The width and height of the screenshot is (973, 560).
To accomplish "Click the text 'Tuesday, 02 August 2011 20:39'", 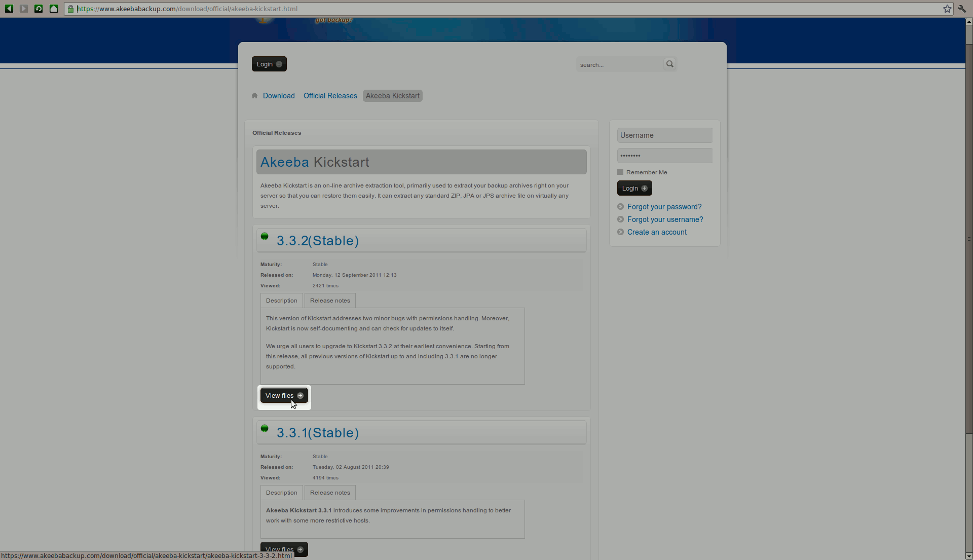I will [x=351, y=467].
